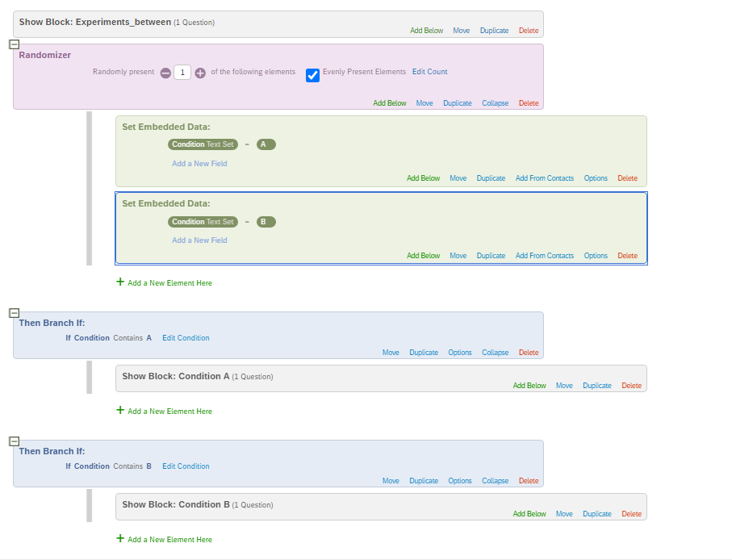Click plus icon to add element below randomizer
The height and width of the screenshot is (560, 732).
(120, 282)
